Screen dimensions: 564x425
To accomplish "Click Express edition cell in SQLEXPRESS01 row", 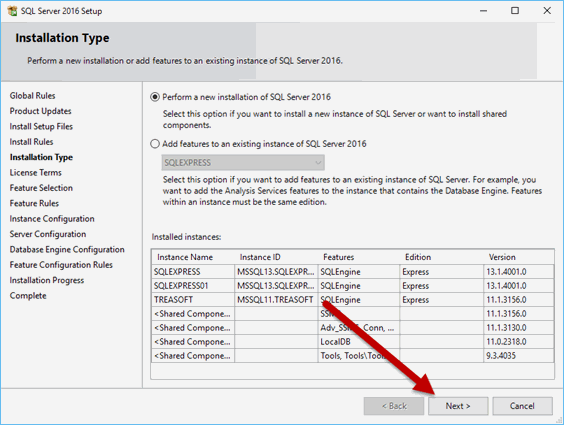I will pos(441,286).
